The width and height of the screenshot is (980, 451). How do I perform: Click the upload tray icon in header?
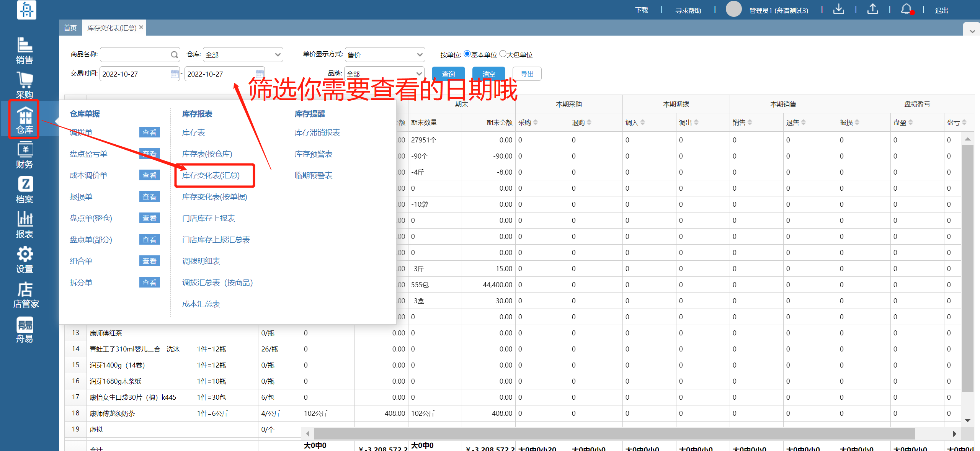(x=873, y=9)
